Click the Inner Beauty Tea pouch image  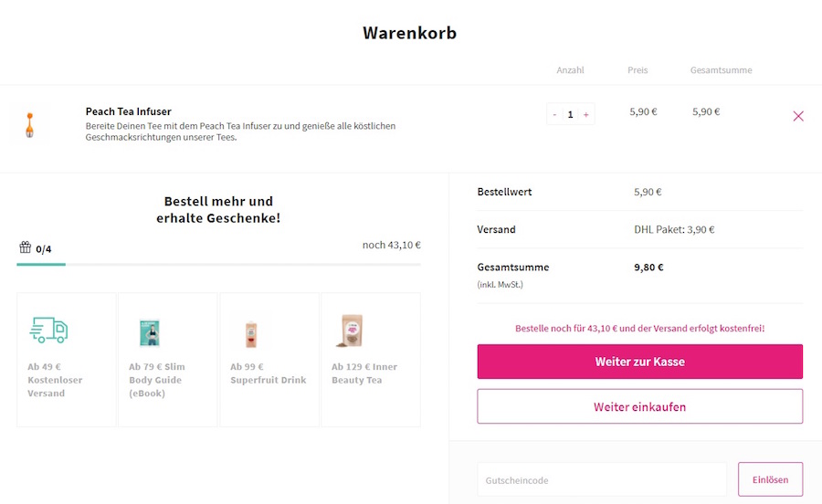tap(352, 331)
